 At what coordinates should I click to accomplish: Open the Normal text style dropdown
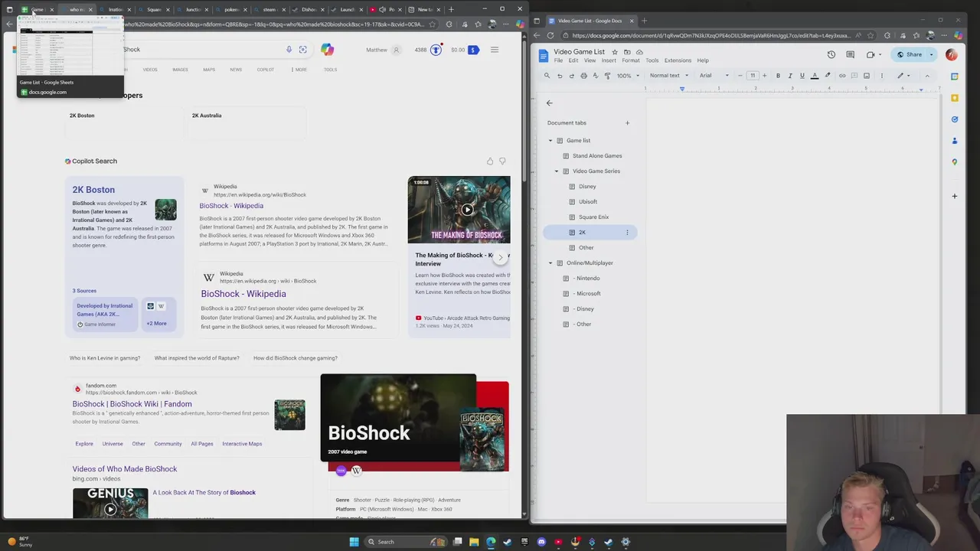(669, 76)
